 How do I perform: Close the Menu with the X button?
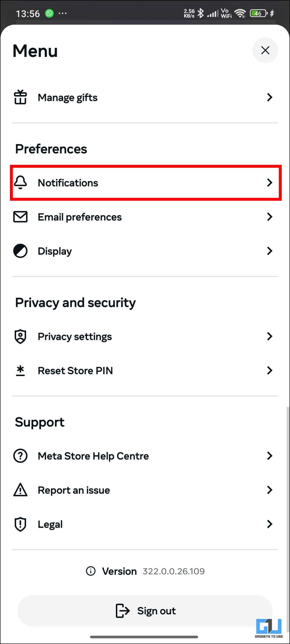click(265, 50)
